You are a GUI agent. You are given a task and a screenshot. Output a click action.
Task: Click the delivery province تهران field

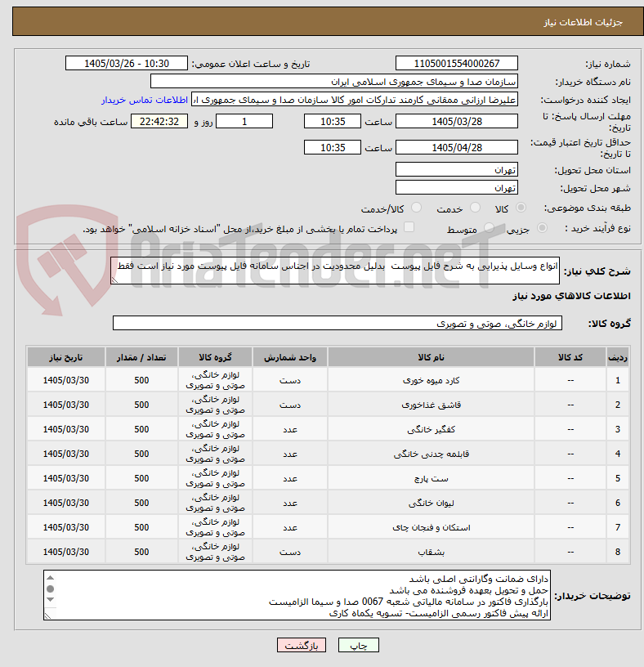(456, 170)
